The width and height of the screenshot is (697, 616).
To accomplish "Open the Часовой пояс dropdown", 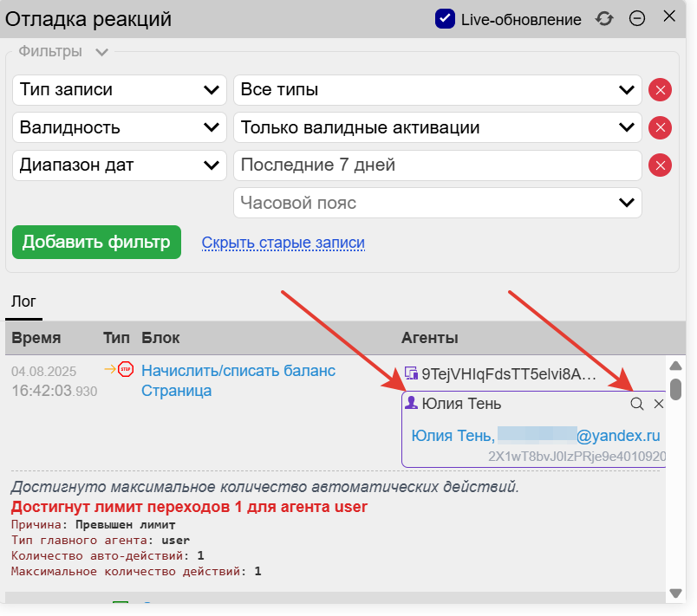I will [x=438, y=203].
